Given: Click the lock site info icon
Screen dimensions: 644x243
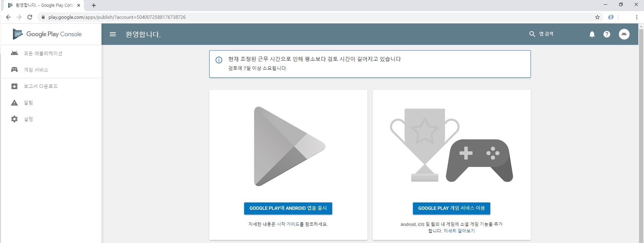Looking at the screenshot, I should 43,17.
